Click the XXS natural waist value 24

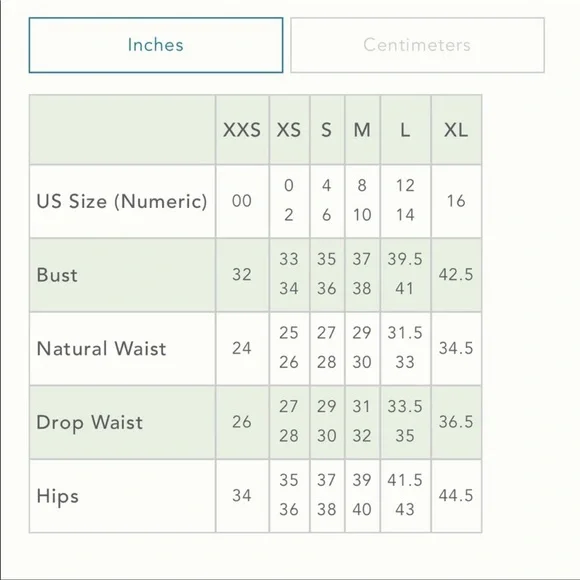242,348
